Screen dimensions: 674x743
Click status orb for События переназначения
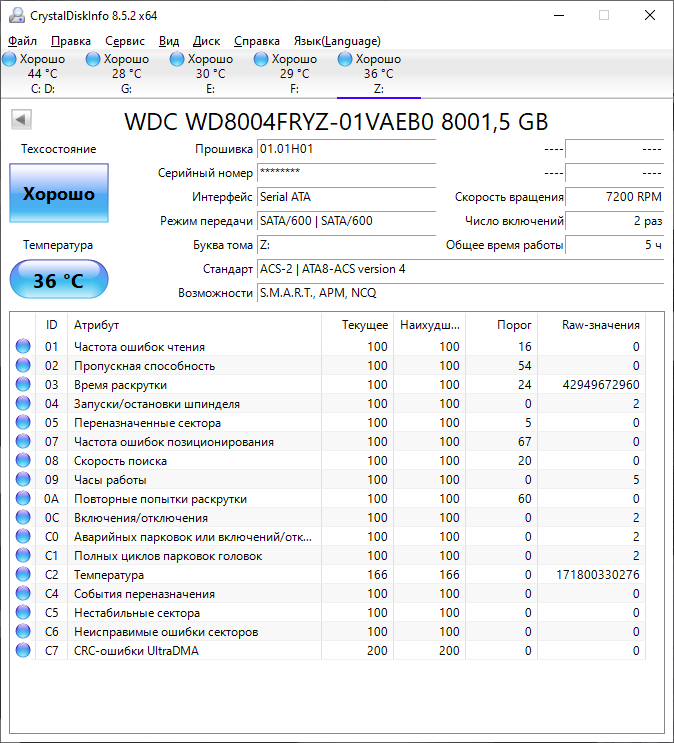pos(23,593)
